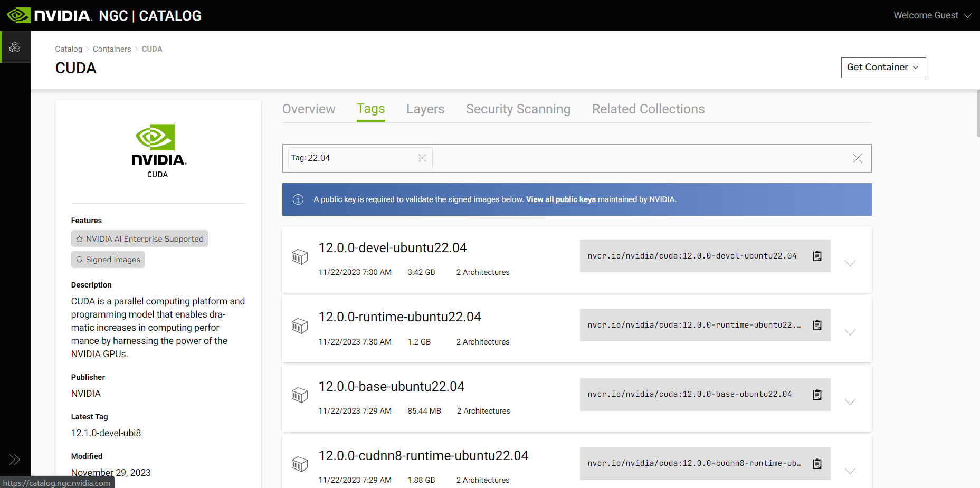Select the nvcr.io devel-ubuntu22.04 command text
The image size is (980, 488).
(692, 256)
